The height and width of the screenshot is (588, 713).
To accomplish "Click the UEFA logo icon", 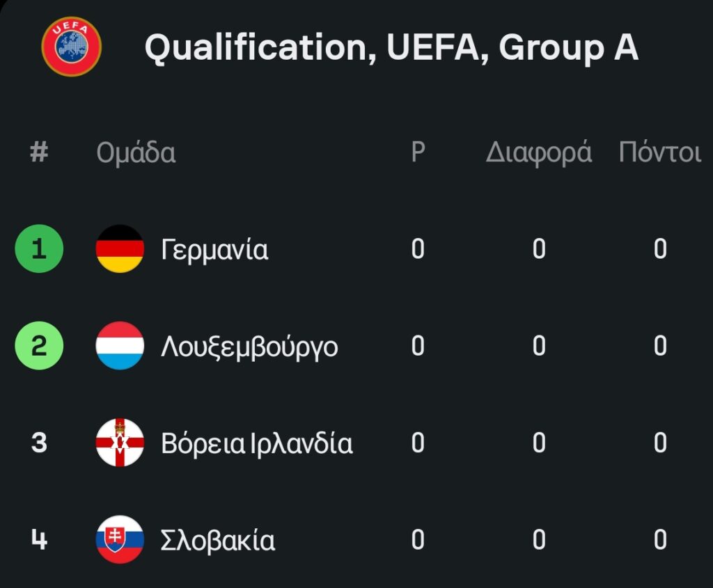I will (x=71, y=47).
